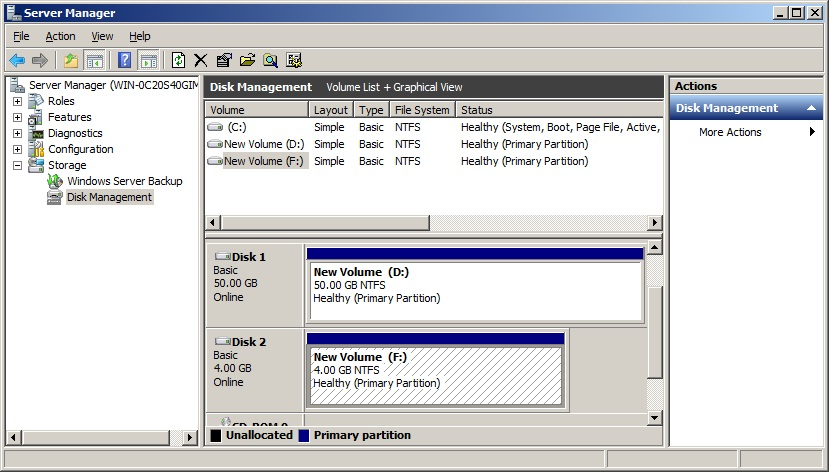
Task: Toggle the Show/Hide Console Tree icon
Action: coord(95,60)
